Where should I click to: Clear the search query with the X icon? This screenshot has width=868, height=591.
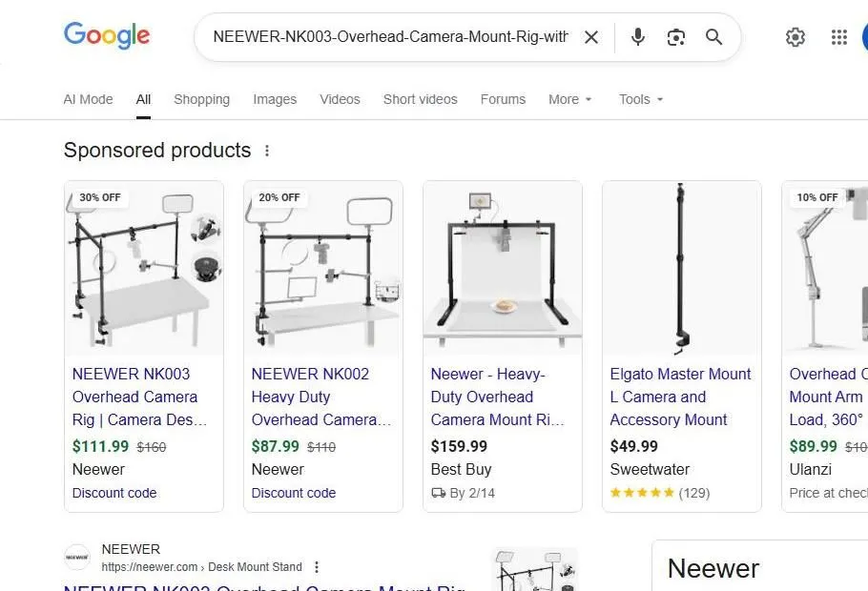click(591, 37)
